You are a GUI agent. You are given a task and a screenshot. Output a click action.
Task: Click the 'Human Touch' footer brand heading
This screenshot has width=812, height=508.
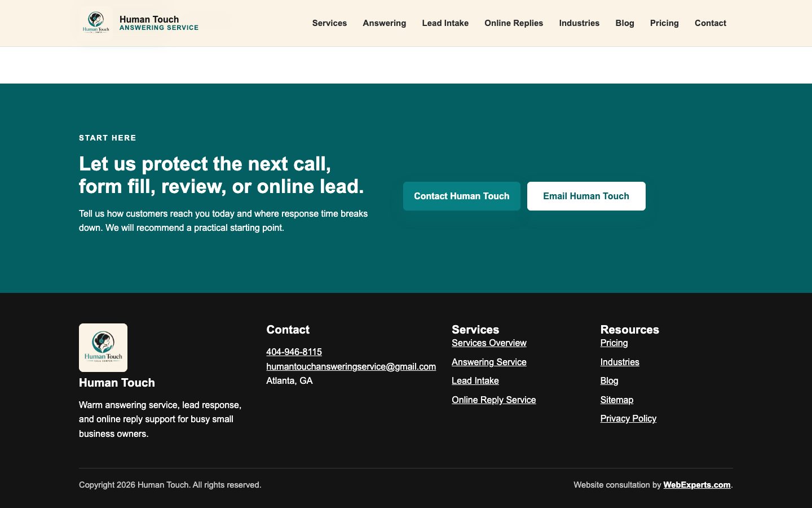click(x=117, y=383)
